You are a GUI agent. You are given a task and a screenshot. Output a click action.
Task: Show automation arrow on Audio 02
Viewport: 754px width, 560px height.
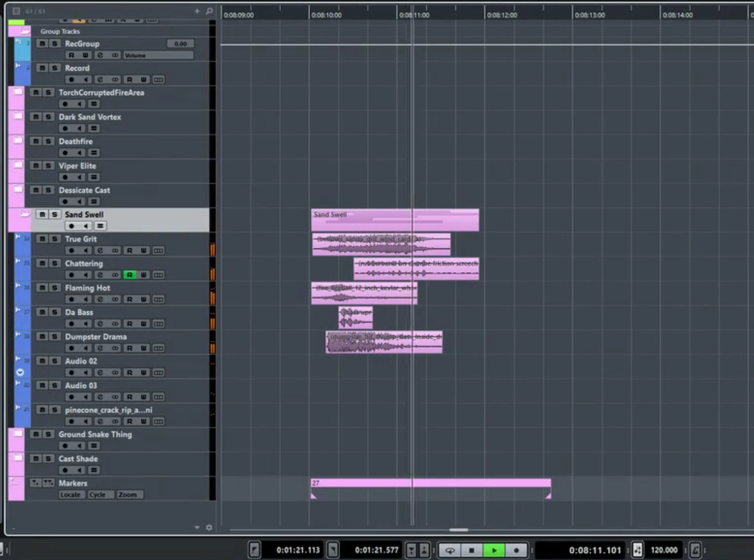point(20,372)
